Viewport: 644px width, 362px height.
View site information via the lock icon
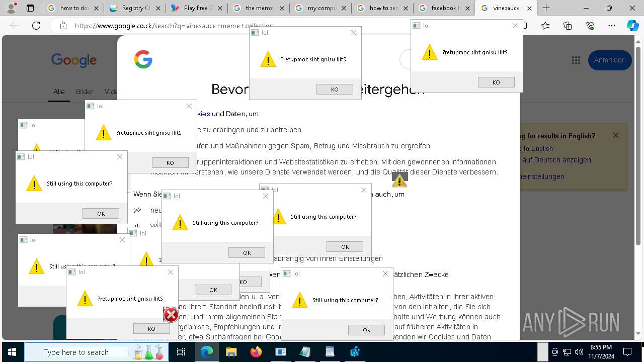pyautogui.click(x=63, y=26)
